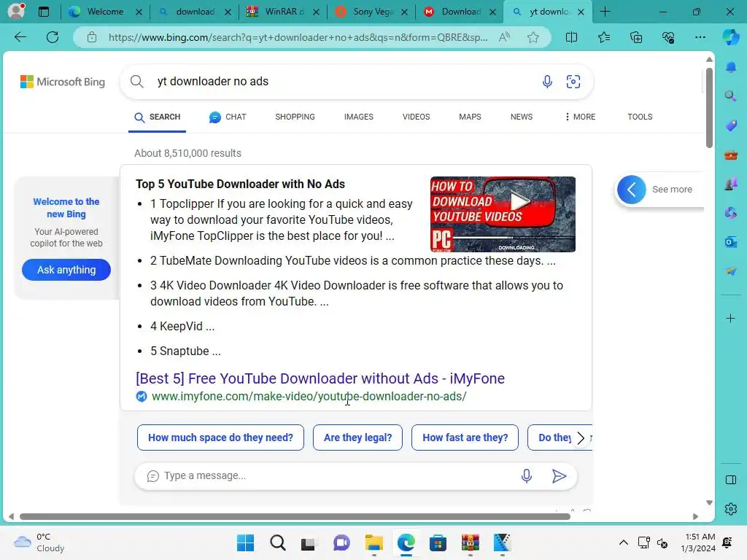This screenshot has height=560, width=747.
Task: Select the CHAT search tab
Action: click(x=228, y=117)
